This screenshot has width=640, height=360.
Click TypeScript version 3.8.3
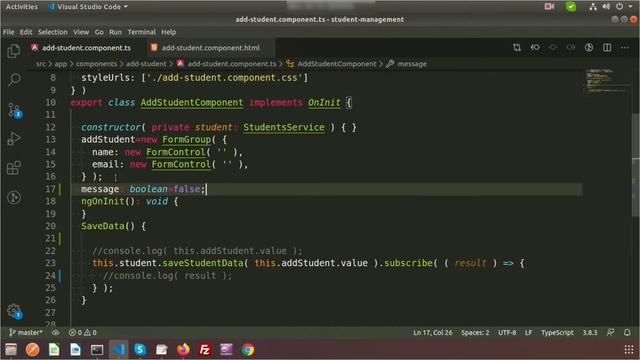(x=590, y=333)
